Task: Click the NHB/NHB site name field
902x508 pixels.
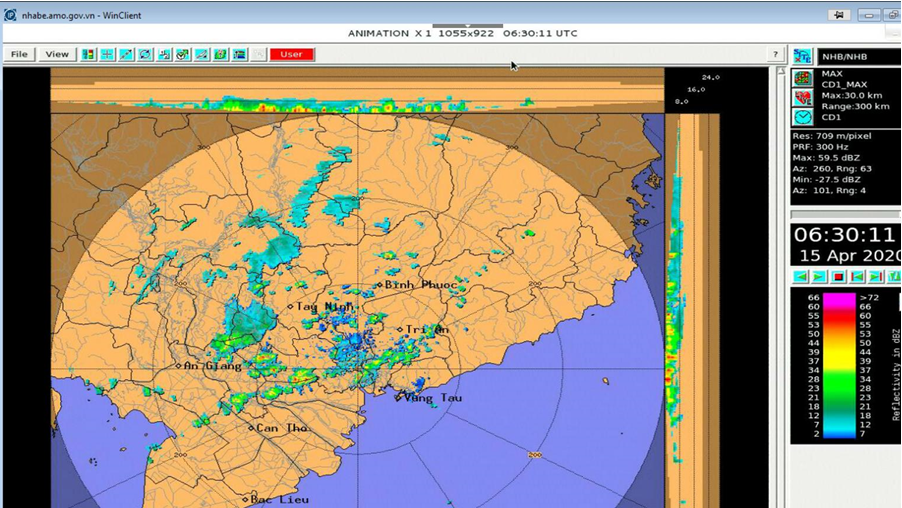Action: pos(859,56)
